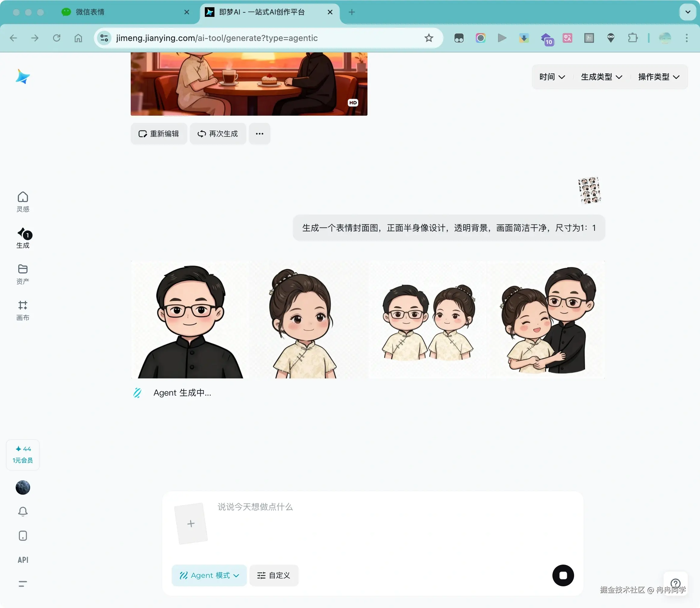The width and height of the screenshot is (700, 608).
Task: Switch to the 微信表情 browser tab
Action: pos(90,12)
